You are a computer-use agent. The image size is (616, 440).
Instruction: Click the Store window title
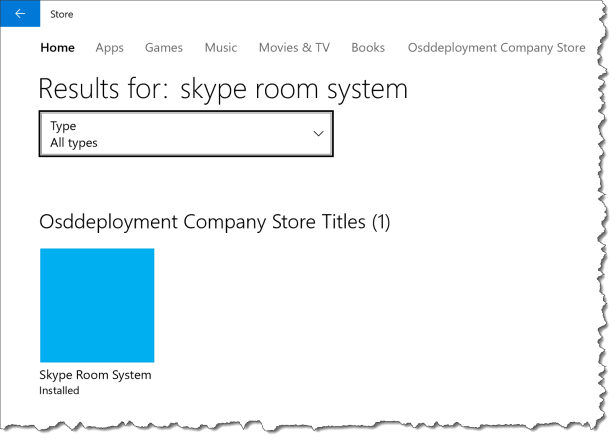click(62, 14)
